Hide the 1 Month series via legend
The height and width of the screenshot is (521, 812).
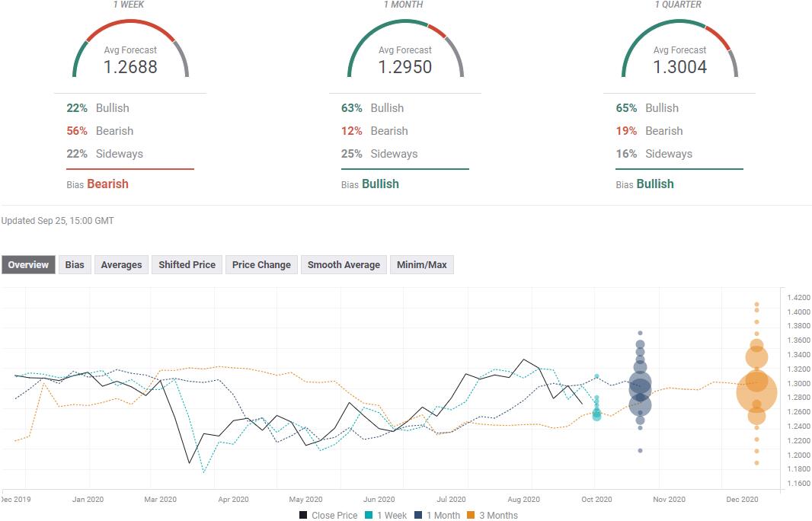(x=438, y=516)
